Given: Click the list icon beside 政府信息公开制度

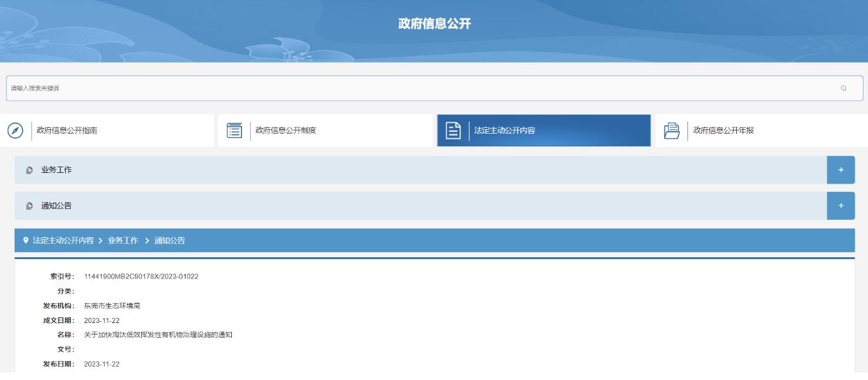Looking at the screenshot, I should pyautogui.click(x=234, y=130).
